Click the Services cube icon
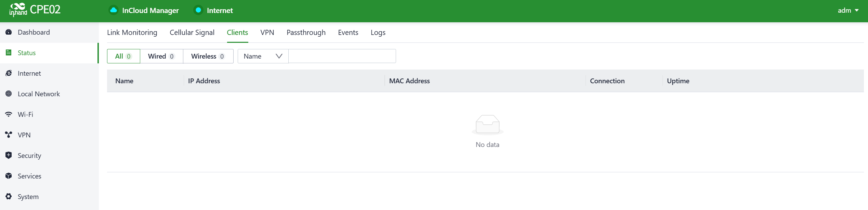 (9, 176)
